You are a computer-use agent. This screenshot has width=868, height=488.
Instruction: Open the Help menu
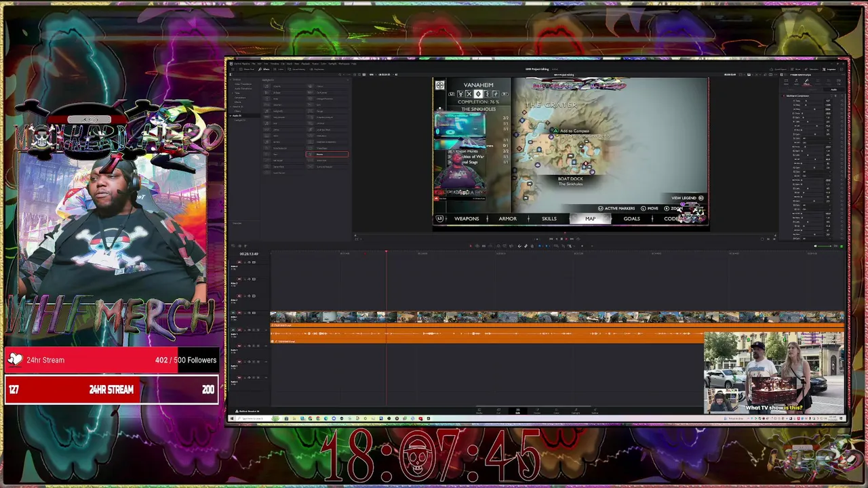(354, 64)
